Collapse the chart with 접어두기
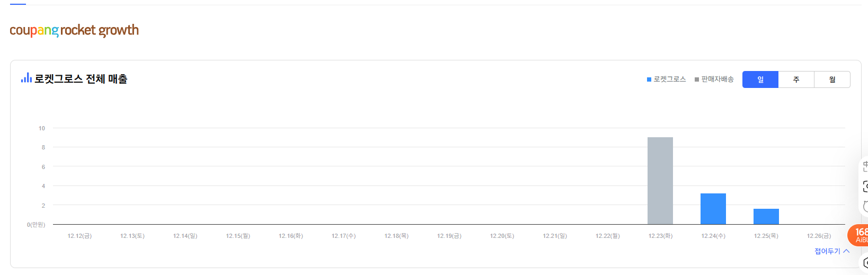The image size is (868, 275). click(x=831, y=251)
